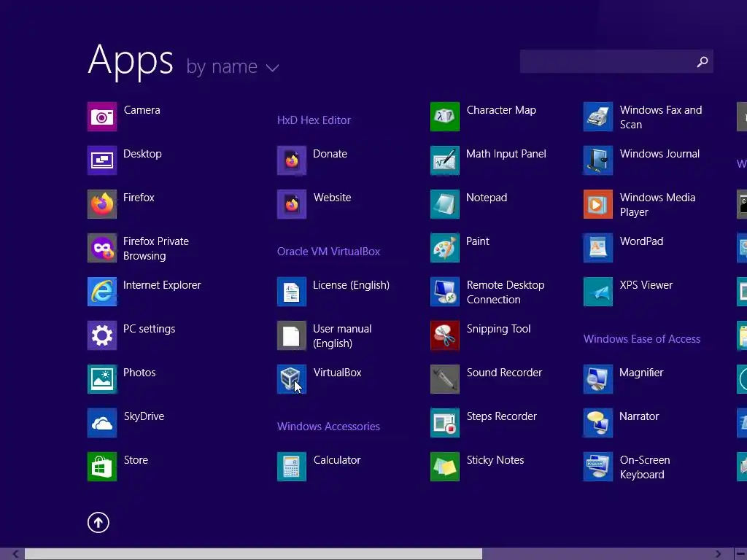The width and height of the screenshot is (747, 560).
Task: Open the Photos app icon
Action: [102, 379]
